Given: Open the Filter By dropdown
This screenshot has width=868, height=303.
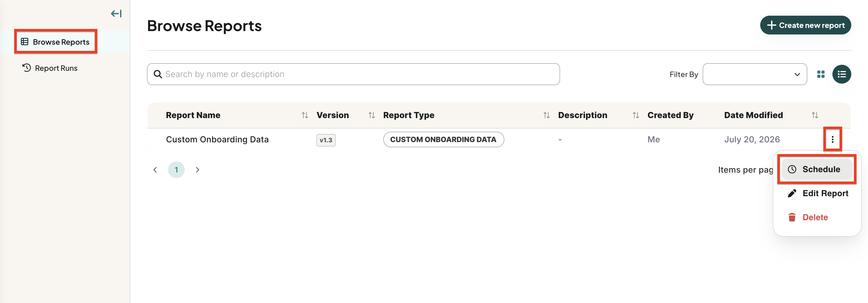Looking at the screenshot, I should (x=754, y=74).
